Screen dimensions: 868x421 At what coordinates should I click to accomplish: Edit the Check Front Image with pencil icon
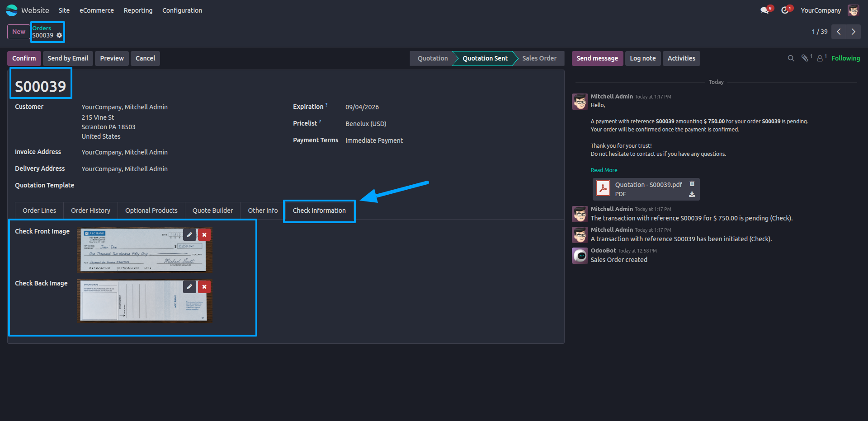(189, 235)
